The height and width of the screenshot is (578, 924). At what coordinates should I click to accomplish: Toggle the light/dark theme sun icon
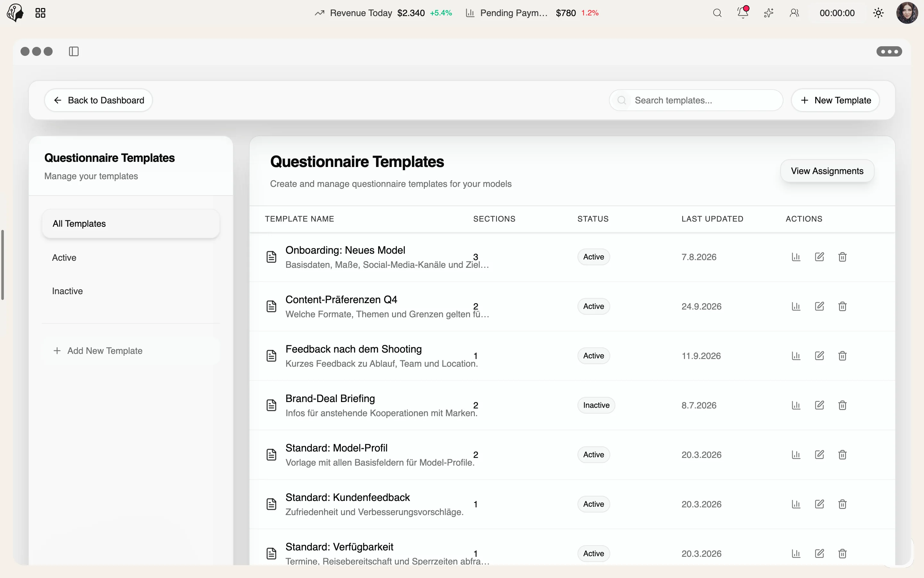point(878,13)
